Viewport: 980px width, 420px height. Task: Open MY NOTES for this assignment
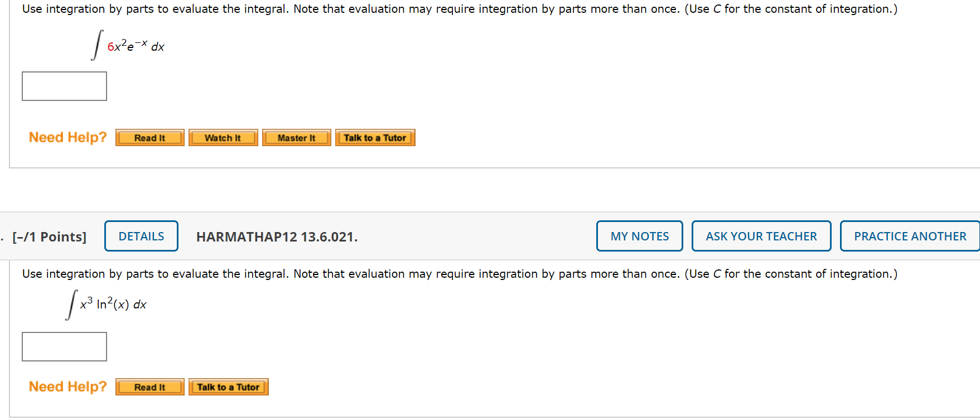click(639, 236)
